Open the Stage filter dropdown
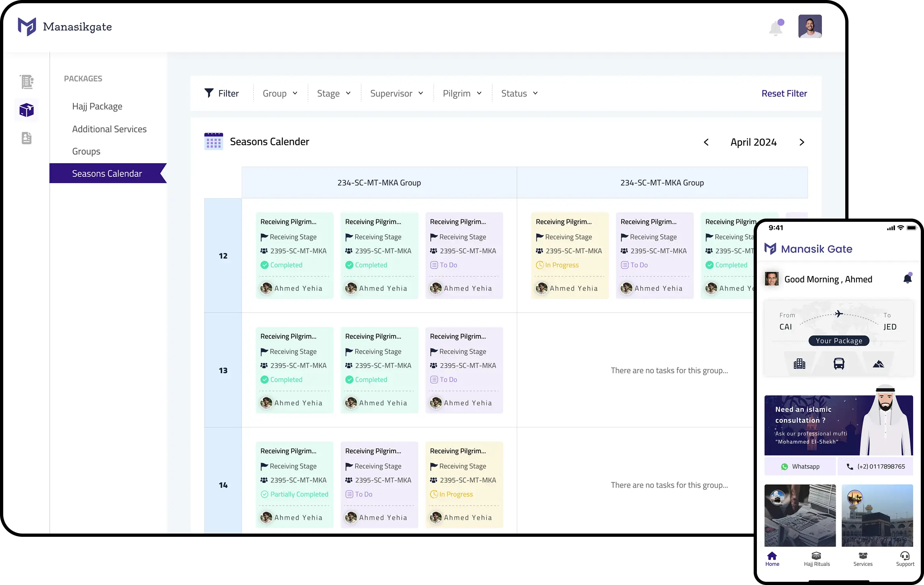This screenshot has width=924, height=585. click(333, 94)
